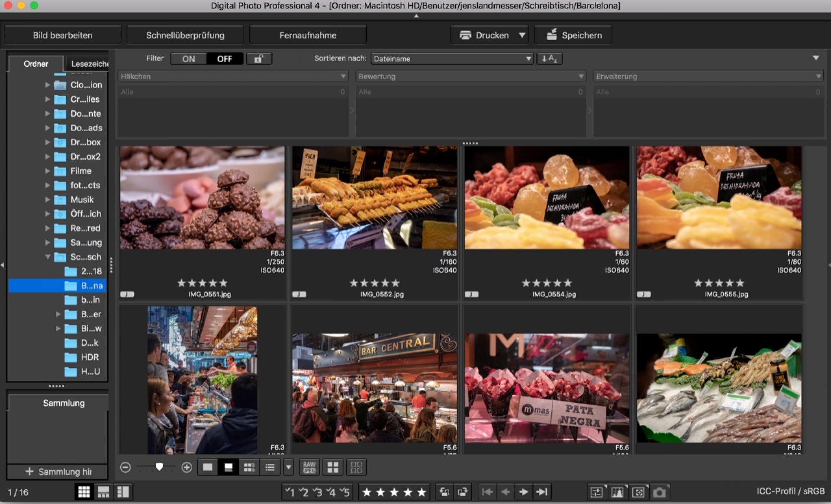
Task: Open the Erweiterung filter dropdown
Action: pos(708,77)
